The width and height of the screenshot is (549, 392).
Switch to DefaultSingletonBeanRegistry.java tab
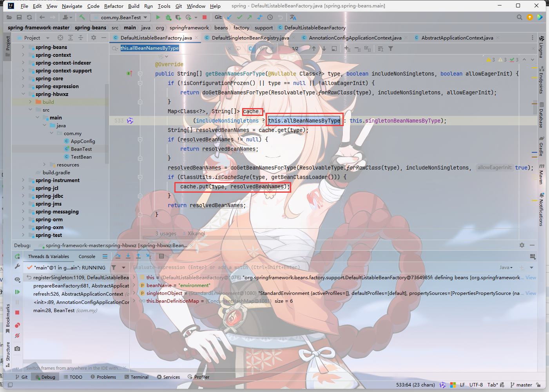click(x=250, y=38)
